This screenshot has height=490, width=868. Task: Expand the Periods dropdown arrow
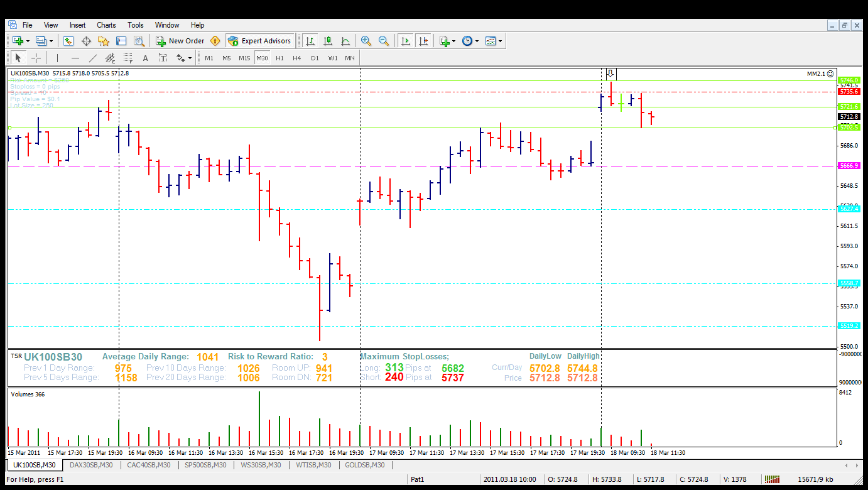477,41
